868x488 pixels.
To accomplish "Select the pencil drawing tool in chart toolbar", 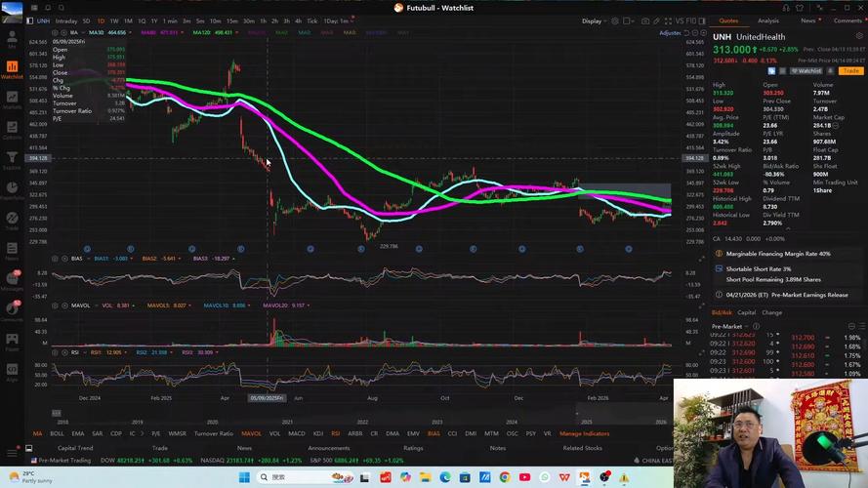I will point(656,21).
